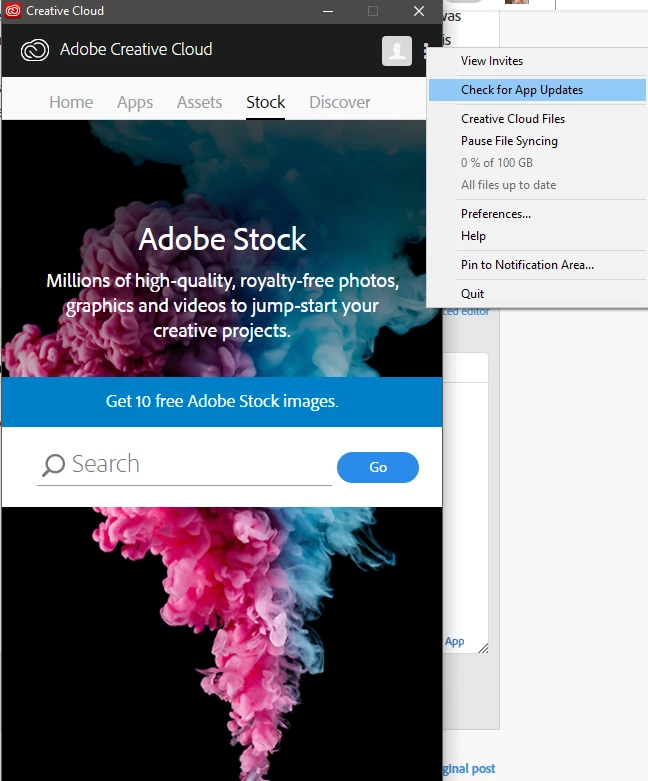Choose Pause File Syncing
The height and width of the screenshot is (781, 648).
[537, 141]
